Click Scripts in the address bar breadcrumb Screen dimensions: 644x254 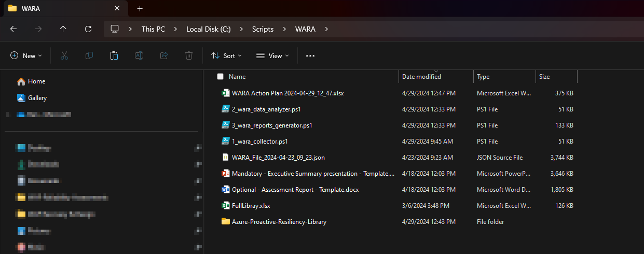(263, 29)
